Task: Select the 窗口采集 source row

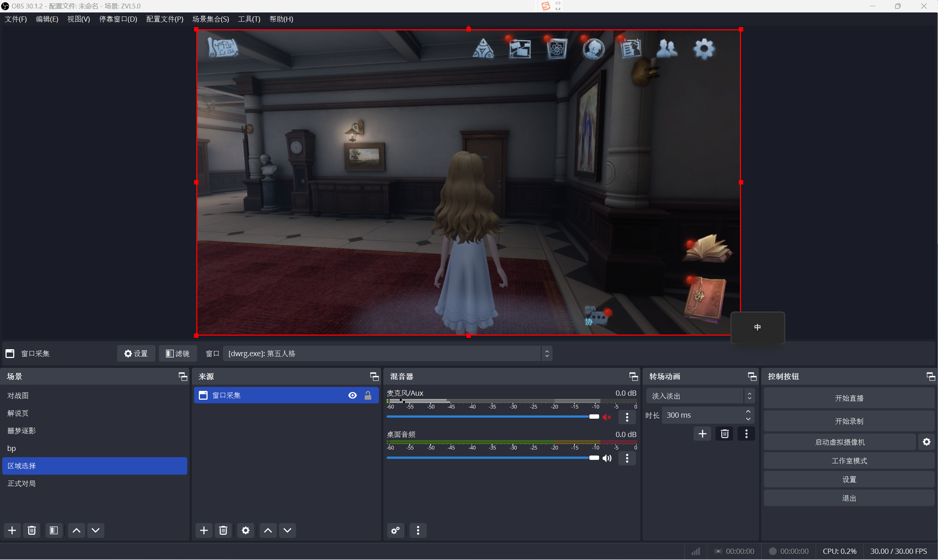Action: coord(286,395)
